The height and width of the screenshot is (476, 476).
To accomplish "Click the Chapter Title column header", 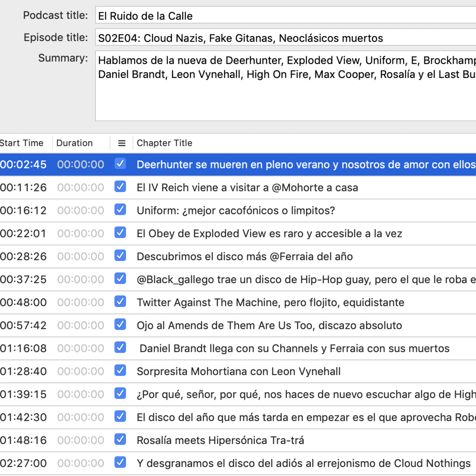I will click(x=164, y=143).
